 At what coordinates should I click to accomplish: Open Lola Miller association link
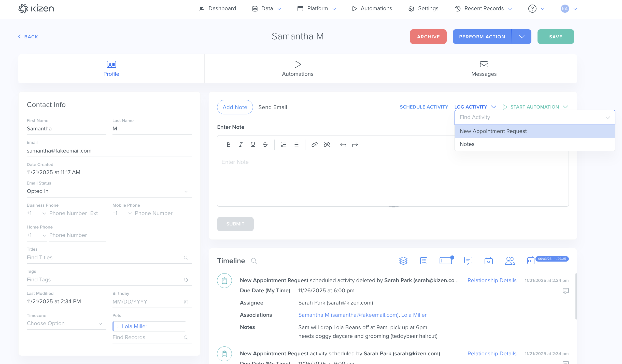pos(414,315)
